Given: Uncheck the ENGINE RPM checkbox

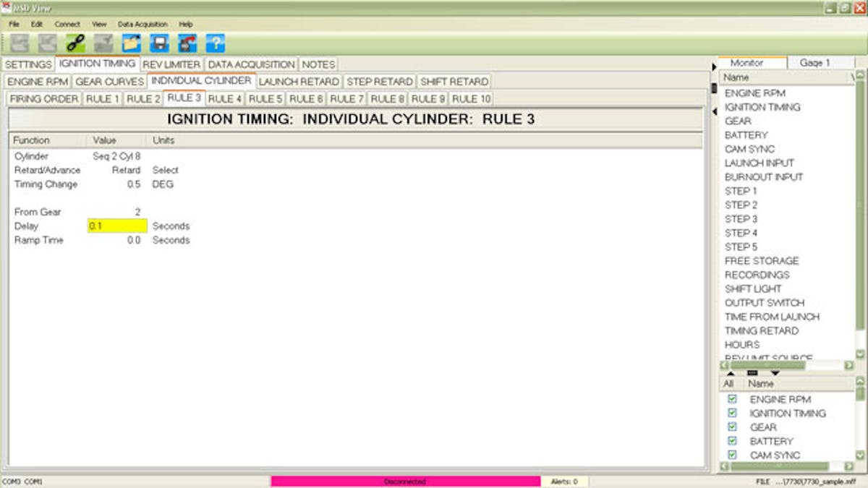Looking at the screenshot, I should [x=732, y=399].
